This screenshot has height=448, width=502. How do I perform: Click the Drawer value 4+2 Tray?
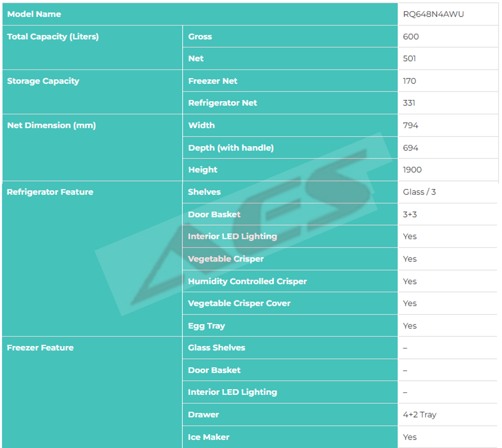(419, 415)
